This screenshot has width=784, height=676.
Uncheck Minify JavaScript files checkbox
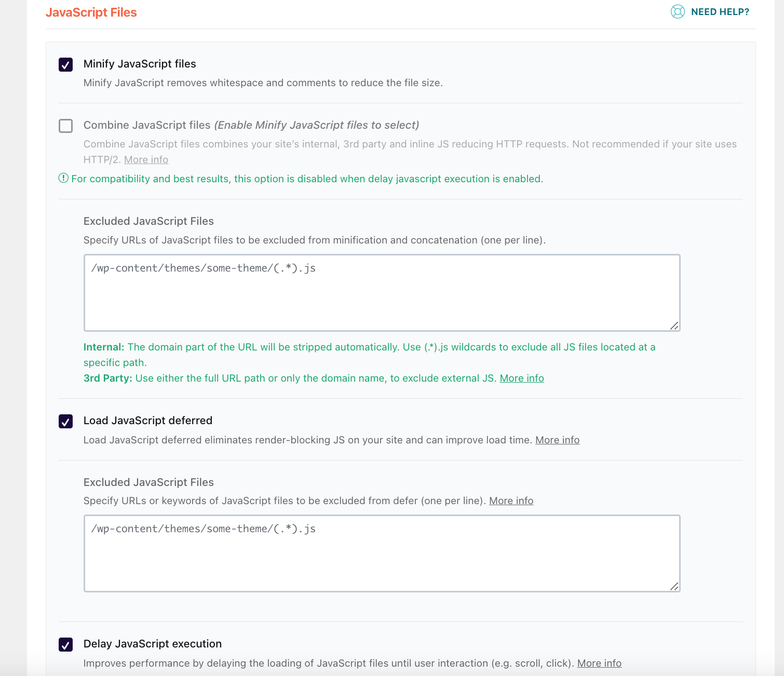coord(65,64)
